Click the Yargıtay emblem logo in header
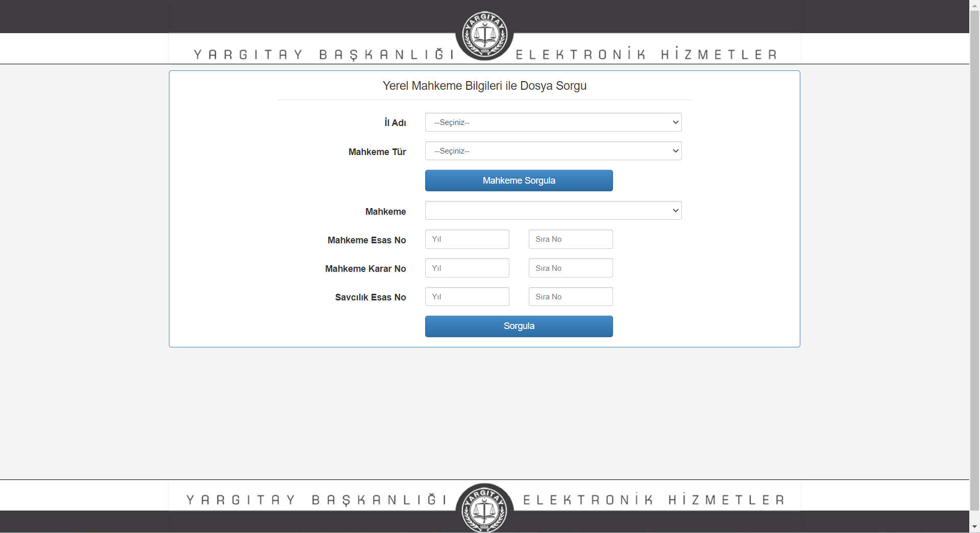Image resolution: width=980 pixels, height=533 pixels. (484, 35)
